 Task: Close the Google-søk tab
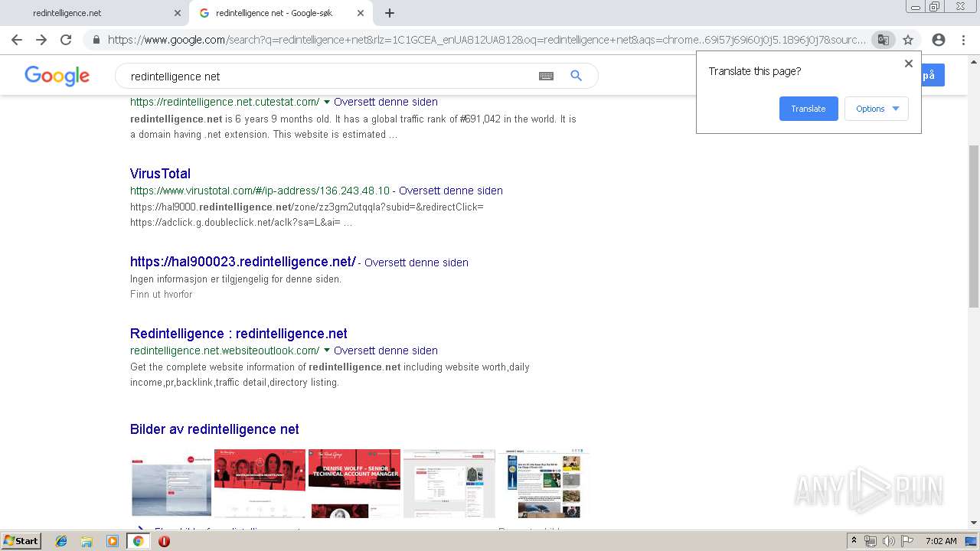pos(361,13)
